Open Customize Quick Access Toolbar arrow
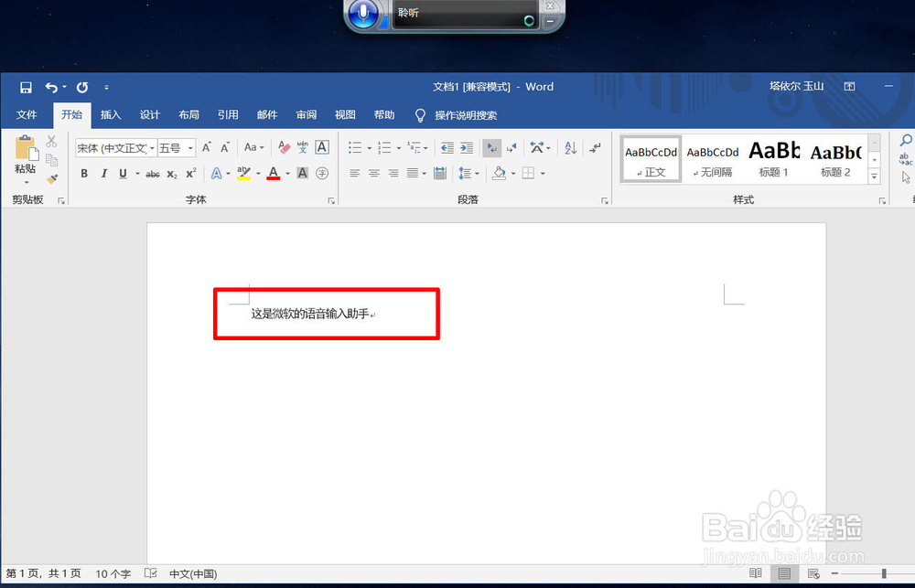 [106, 88]
